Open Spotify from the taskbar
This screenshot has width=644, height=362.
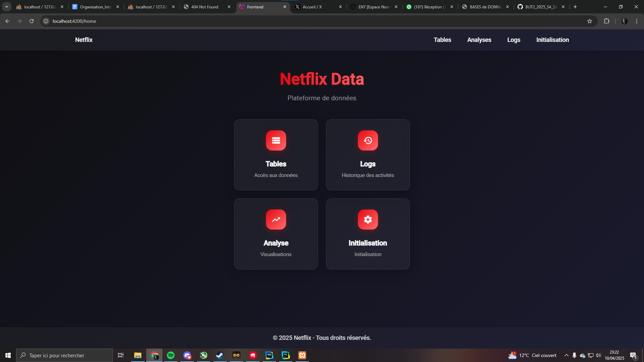tap(171, 355)
